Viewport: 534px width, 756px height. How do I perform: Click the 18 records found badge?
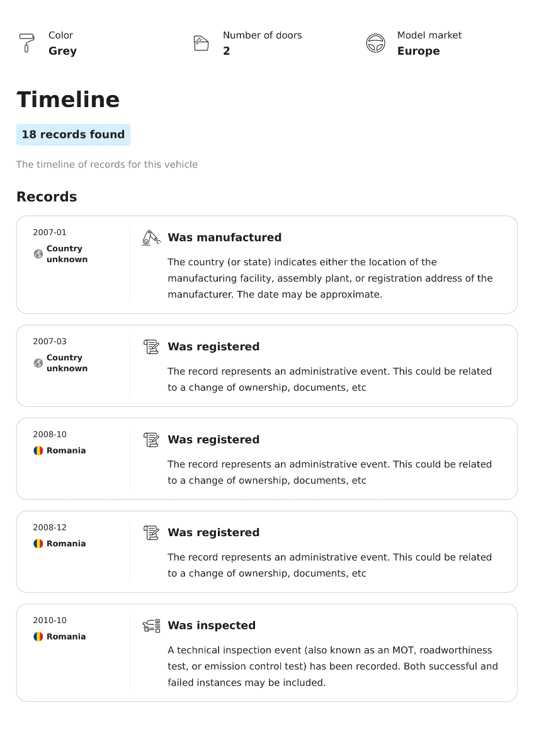73,135
